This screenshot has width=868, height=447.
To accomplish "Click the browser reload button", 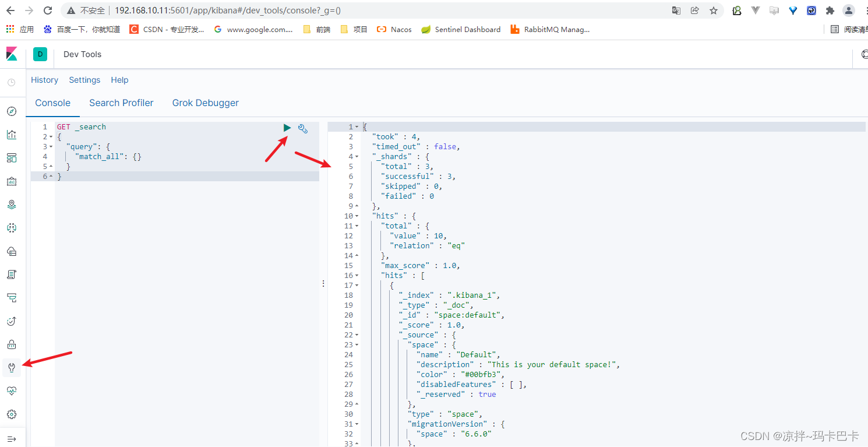I will (48, 10).
